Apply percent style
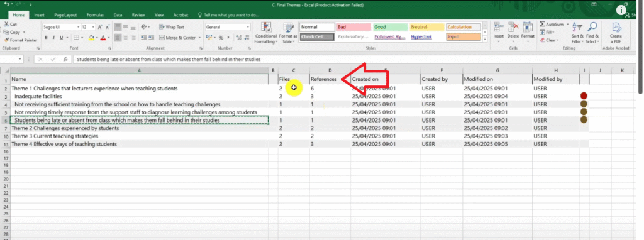Image resolution: width=644 pixels, height=240 pixels. [x=221, y=38]
